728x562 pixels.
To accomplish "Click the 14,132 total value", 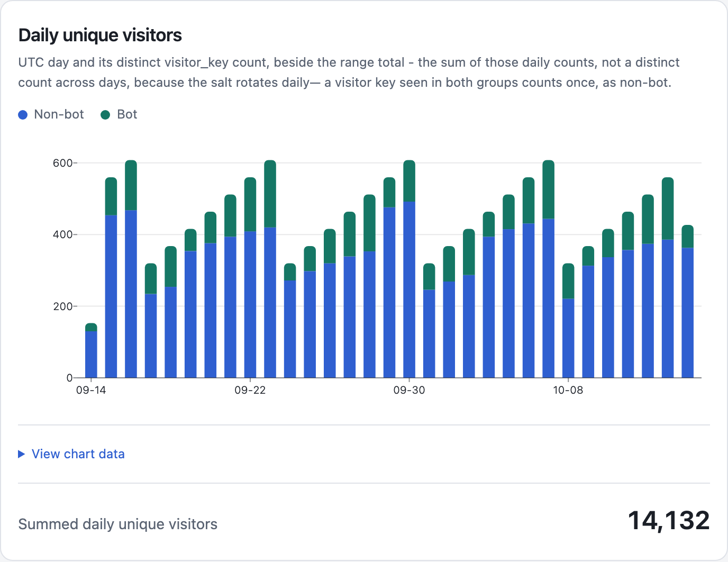I will [669, 521].
